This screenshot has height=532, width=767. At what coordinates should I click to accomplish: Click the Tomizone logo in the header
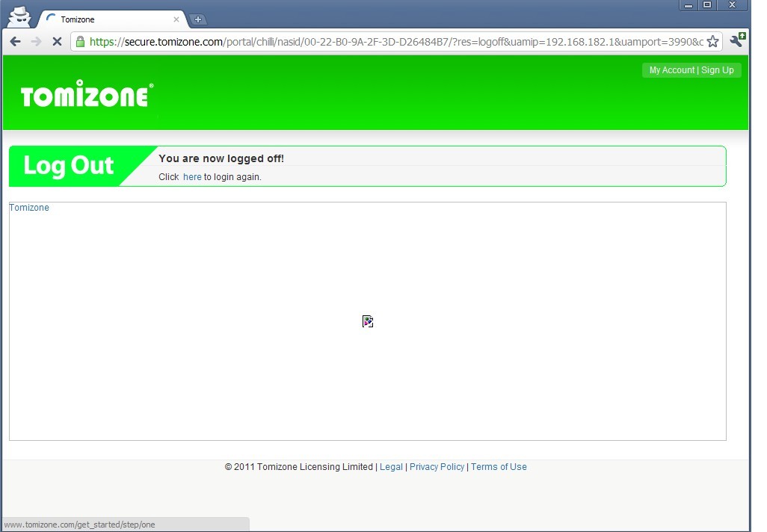[87, 93]
